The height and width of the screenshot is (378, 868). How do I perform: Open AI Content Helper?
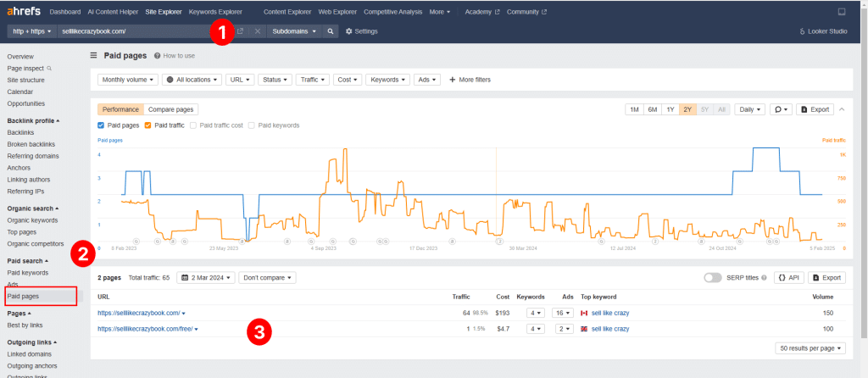pos(114,12)
